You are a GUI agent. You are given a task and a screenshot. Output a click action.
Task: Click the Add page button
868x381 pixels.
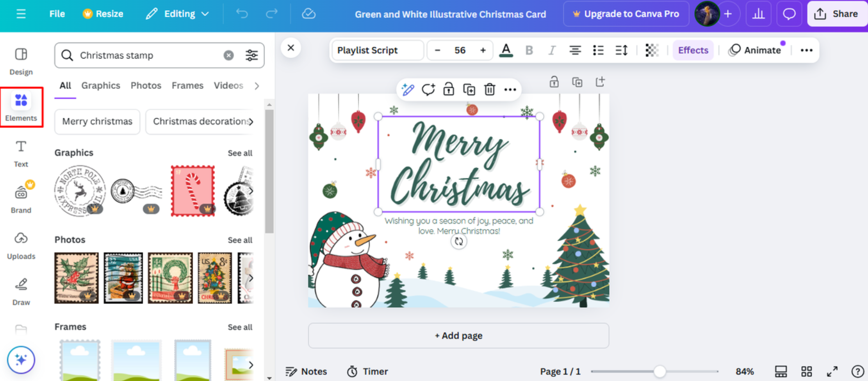pyautogui.click(x=458, y=335)
